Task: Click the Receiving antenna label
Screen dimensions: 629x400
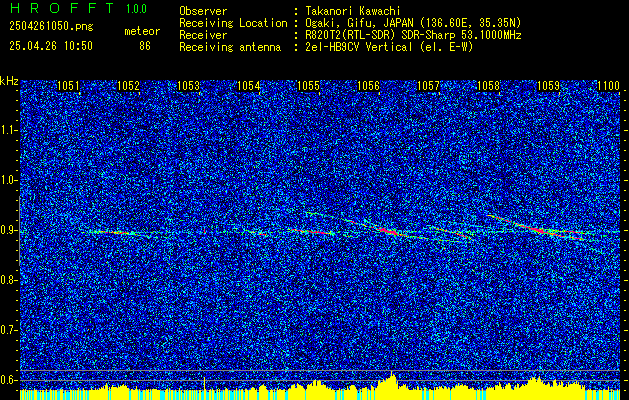Action: [230, 47]
